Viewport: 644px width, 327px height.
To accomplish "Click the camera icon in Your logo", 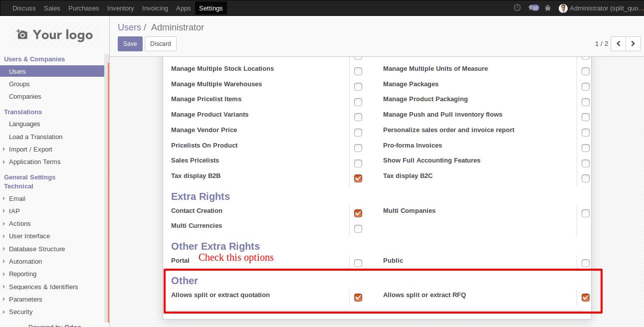I will click(22, 34).
